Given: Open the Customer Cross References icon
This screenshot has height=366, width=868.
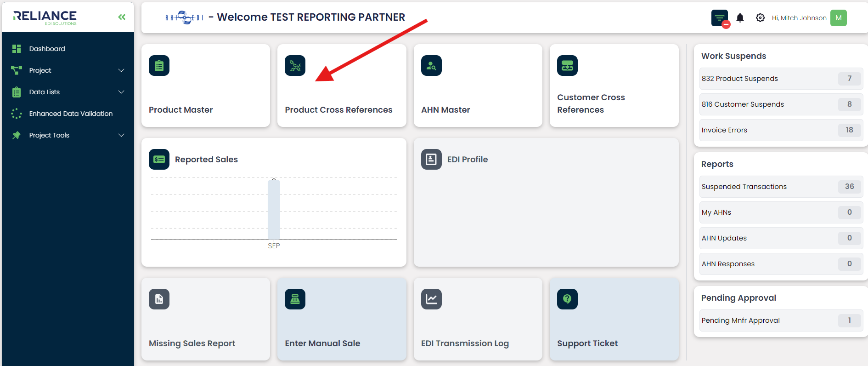Looking at the screenshot, I should click(x=567, y=66).
